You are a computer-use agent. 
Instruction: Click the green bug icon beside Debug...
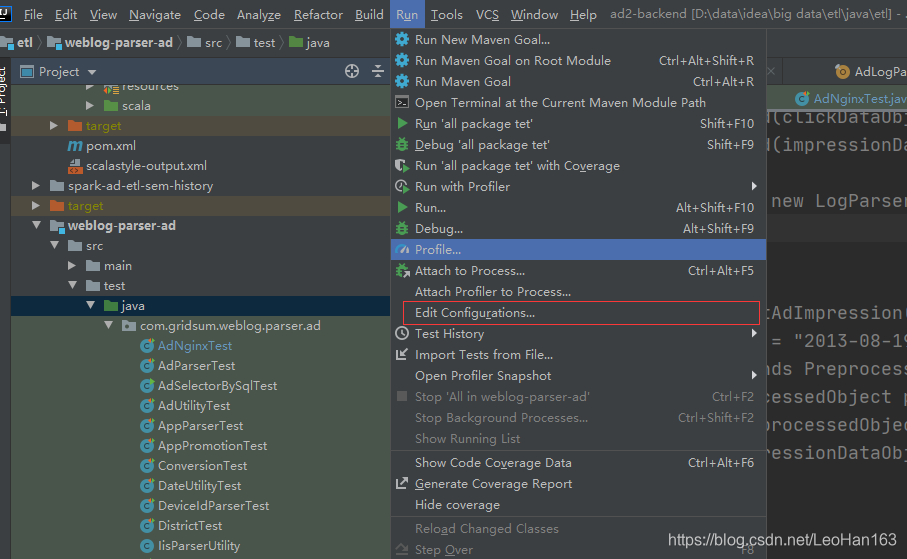click(x=402, y=229)
